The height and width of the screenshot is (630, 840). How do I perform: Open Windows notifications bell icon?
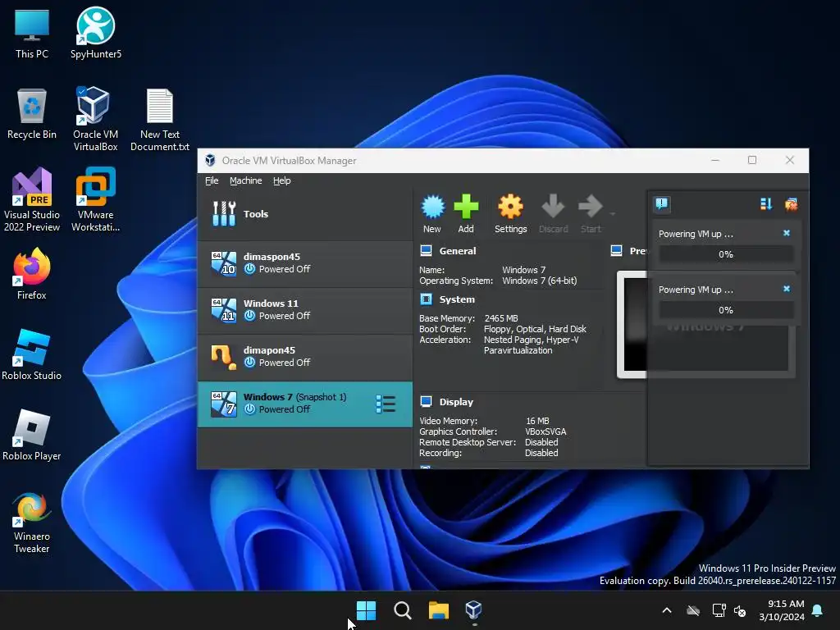[x=818, y=610]
